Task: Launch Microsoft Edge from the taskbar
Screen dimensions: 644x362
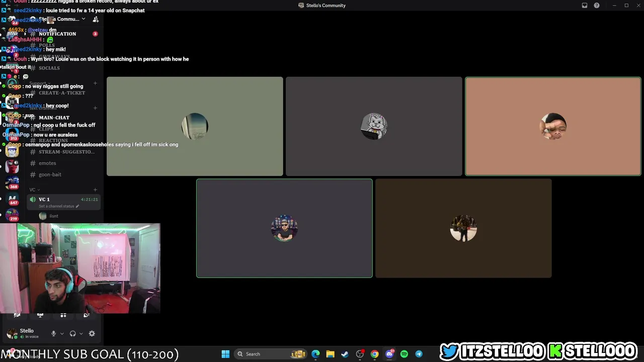Action: click(315, 354)
